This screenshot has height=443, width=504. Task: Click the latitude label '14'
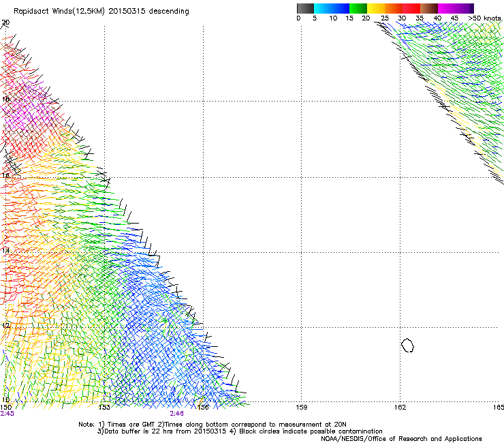coord(5,250)
